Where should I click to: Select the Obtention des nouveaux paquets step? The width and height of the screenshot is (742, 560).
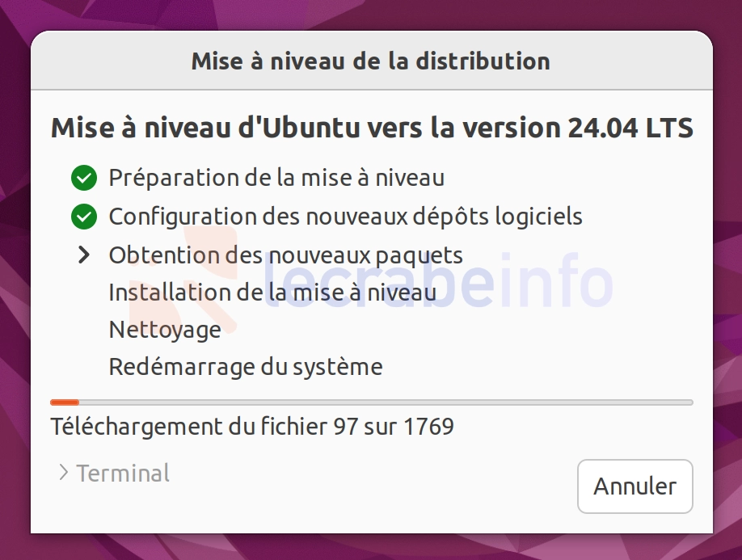285,256
